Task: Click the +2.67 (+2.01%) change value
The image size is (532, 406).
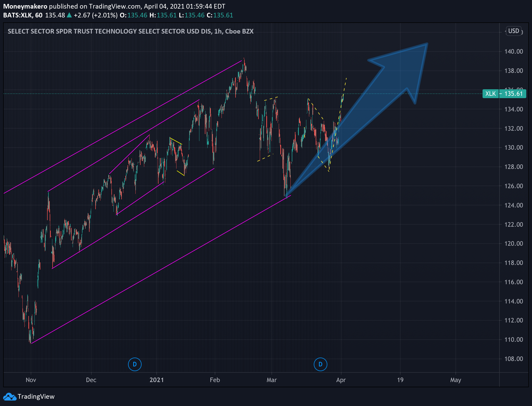Action: [x=96, y=15]
